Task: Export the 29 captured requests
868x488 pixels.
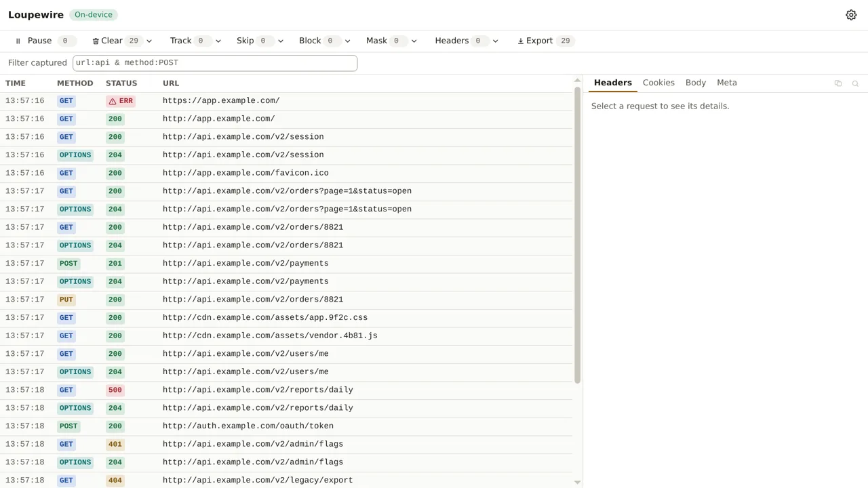Action: pos(546,41)
